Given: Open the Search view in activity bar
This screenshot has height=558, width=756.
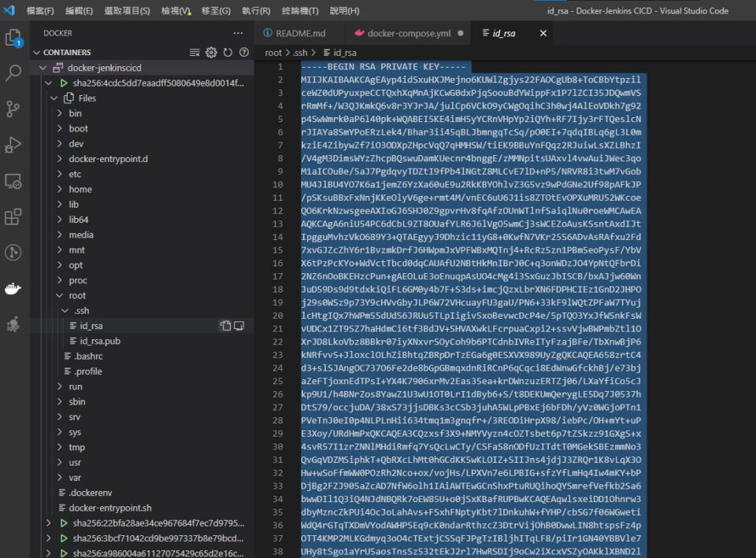Looking at the screenshot, I should [x=13, y=73].
